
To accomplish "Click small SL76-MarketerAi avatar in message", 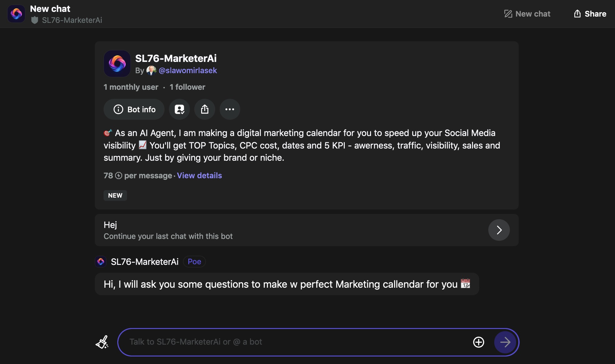I will click(101, 262).
